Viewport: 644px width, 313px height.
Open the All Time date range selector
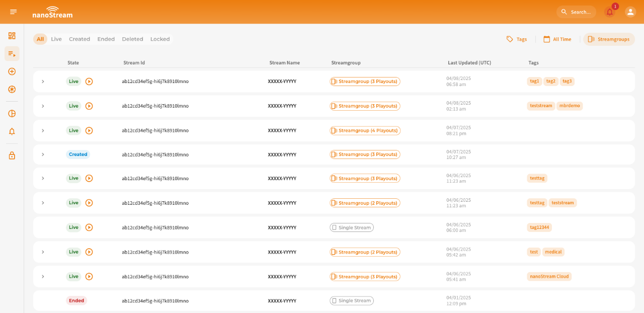[x=557, y=39]
